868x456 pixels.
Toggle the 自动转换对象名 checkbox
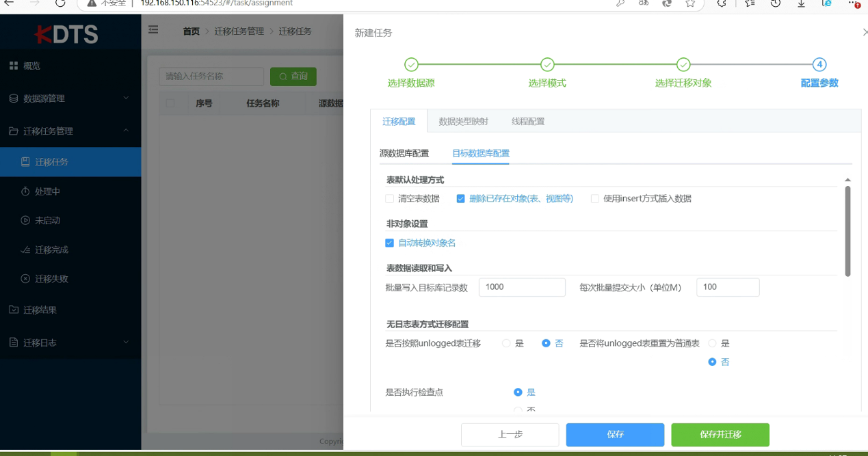point(390,243)
